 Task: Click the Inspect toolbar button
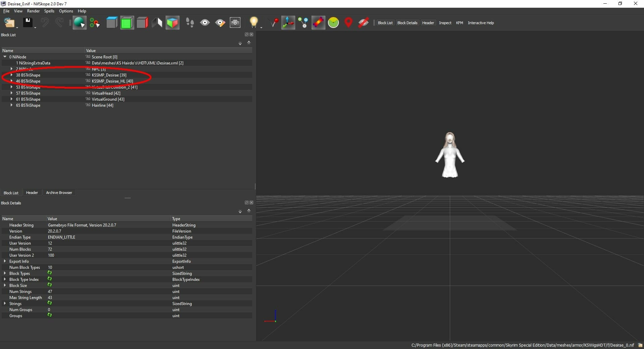point(445,23)
